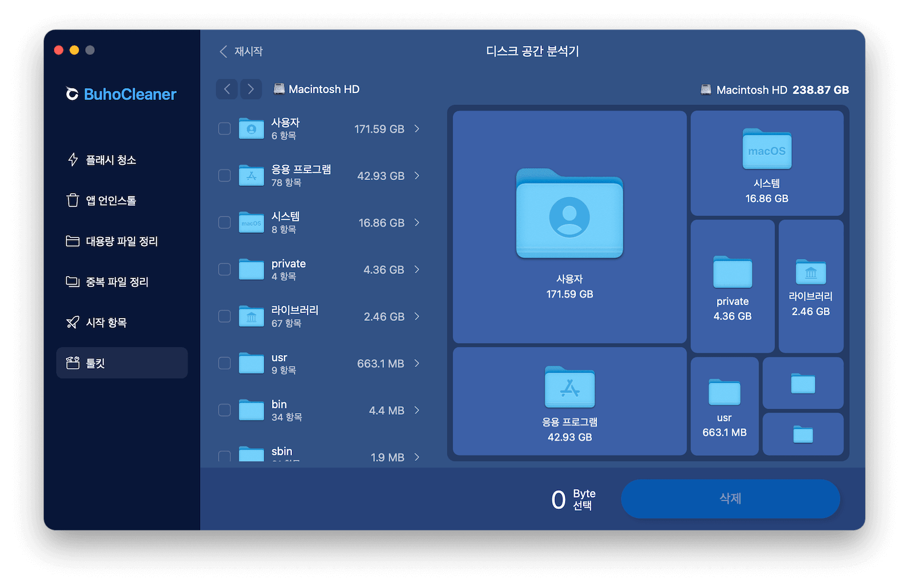Image resolution: width=909 pixels, height=588 pixels.
Task: Click the 응용 프로그램 folder icon in list
Action: click(x=251, y=176)
